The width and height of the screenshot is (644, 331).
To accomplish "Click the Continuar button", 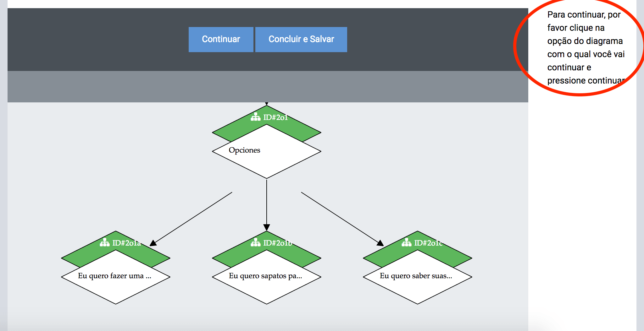I will pyautogui.click(x=221, y=39).
